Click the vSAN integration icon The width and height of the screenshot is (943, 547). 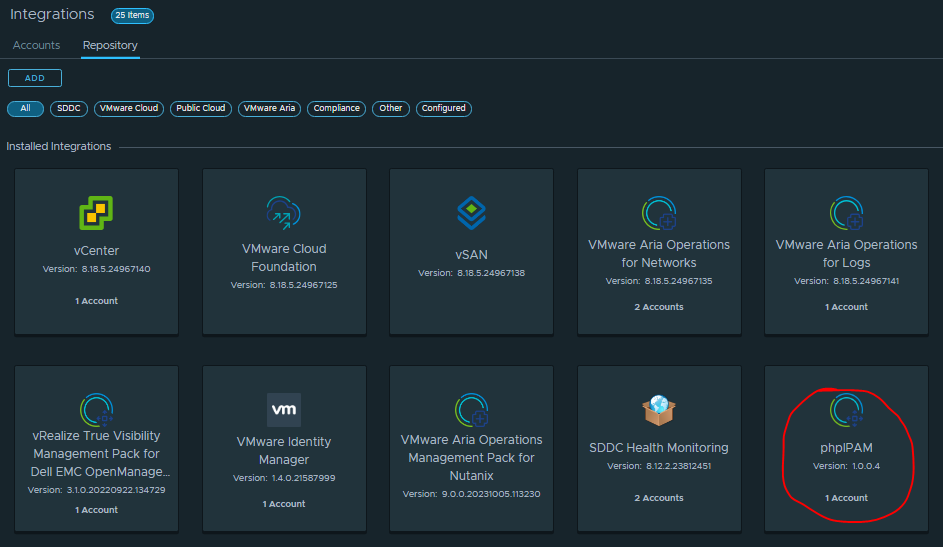pyautogui.click(x=471, y=213)
